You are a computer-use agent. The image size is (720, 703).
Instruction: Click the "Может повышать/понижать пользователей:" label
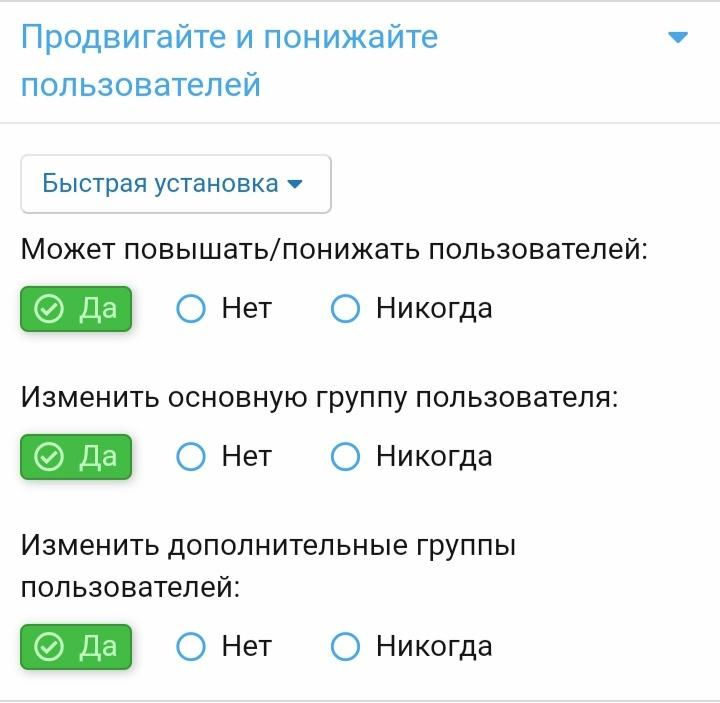coord(334,249)
